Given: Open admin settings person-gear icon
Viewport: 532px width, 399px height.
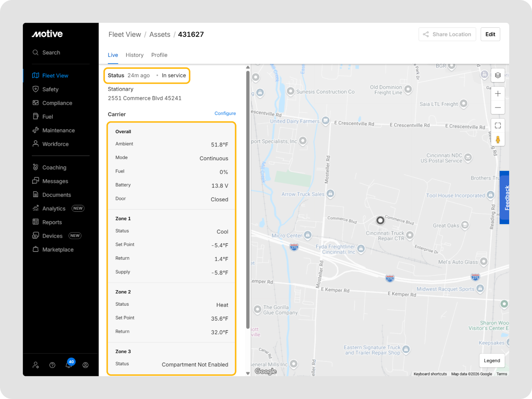Looking at the screenshot, I should pyautogui.click(x=36, y=365).
